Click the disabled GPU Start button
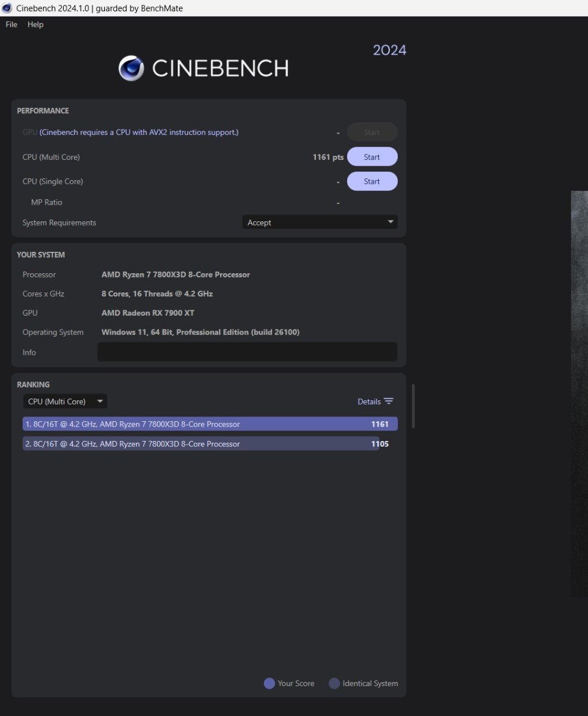 point(372,132)
